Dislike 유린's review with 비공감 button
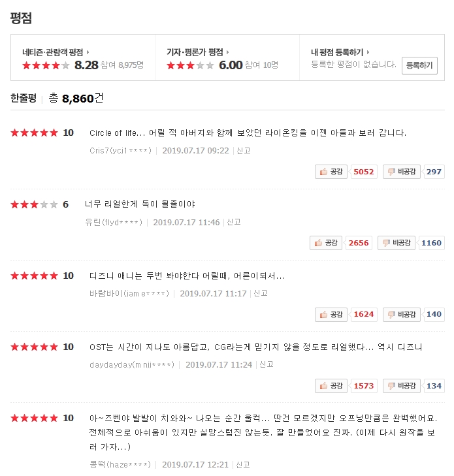The height and width of the screenshot is (476, 454). click(396, 243)
